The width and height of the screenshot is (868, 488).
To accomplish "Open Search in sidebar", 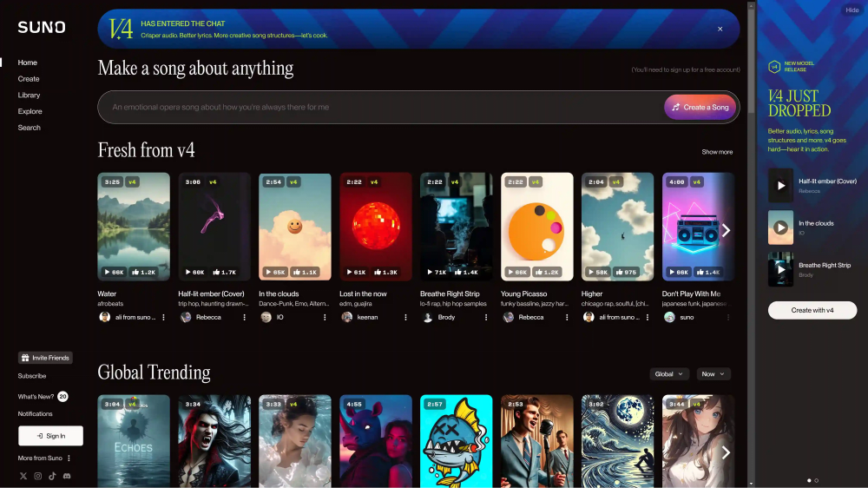I will (x=29, y=128).
